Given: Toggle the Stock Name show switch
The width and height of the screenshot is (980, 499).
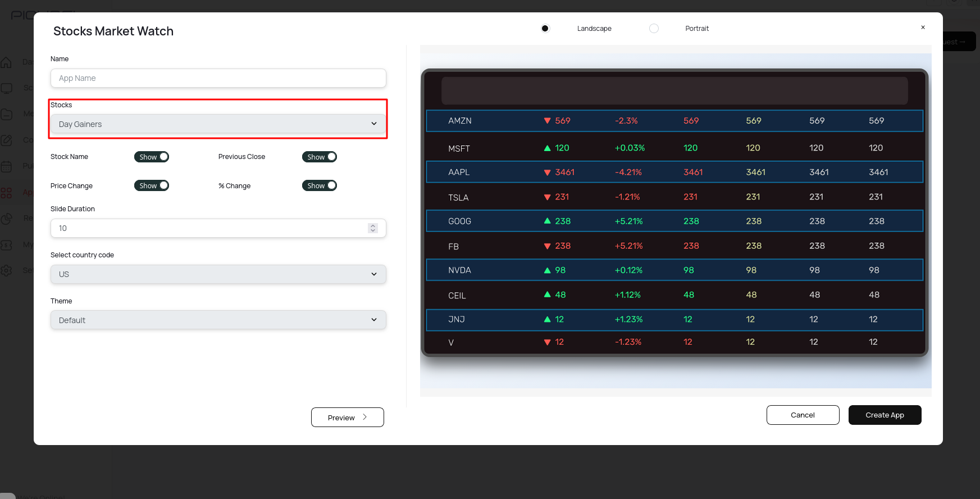Looking at the screenshot, I should point(152,157).
